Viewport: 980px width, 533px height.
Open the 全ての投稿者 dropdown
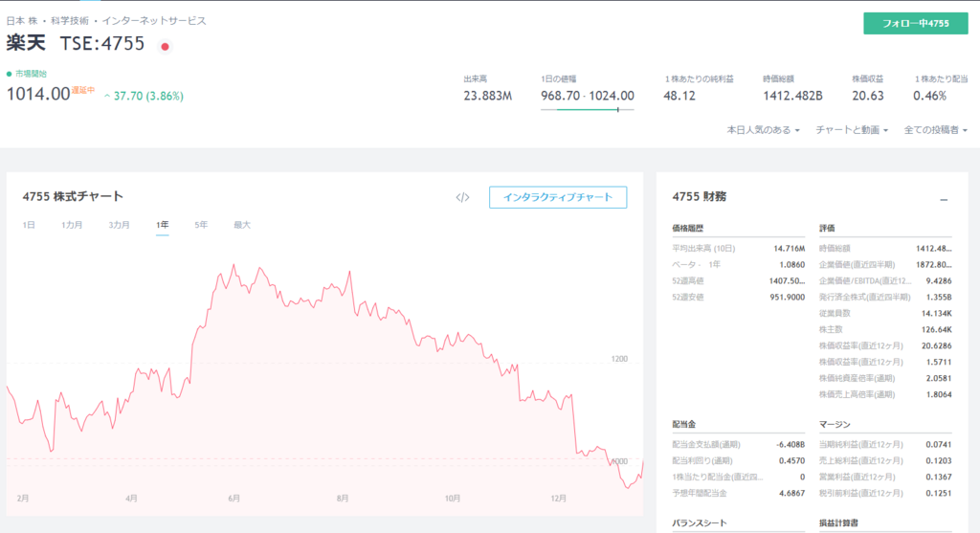tap(936, 130)
